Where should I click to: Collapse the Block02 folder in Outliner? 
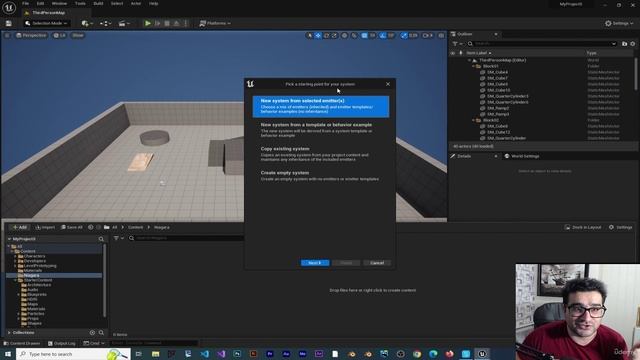(473, 120)
